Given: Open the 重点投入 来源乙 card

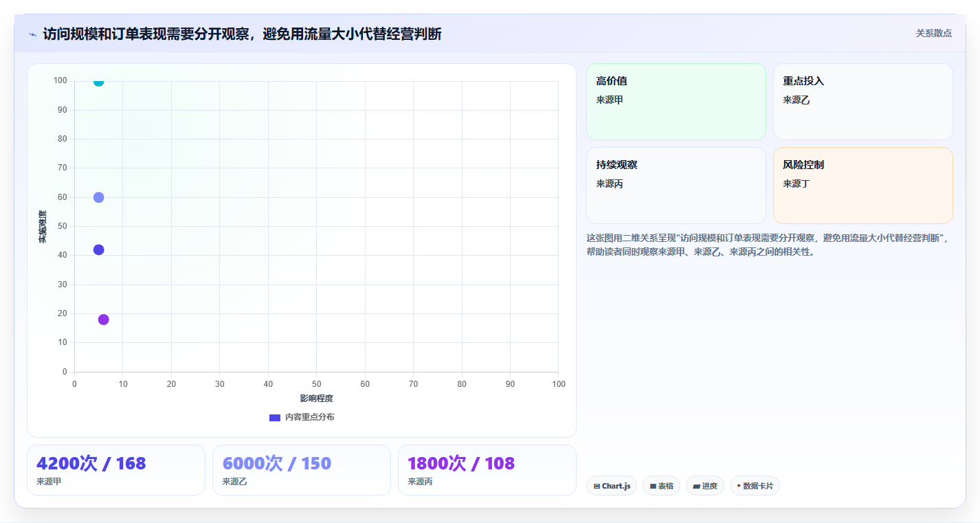Looking at the screenshot, I should pyautogui.click(x=862, y=102).
